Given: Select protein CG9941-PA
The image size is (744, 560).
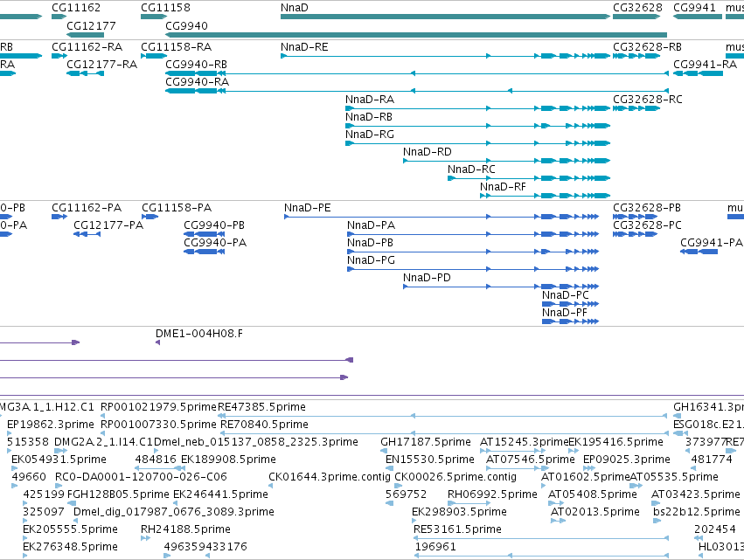Looking at the screenshot, I should point(699,252).
